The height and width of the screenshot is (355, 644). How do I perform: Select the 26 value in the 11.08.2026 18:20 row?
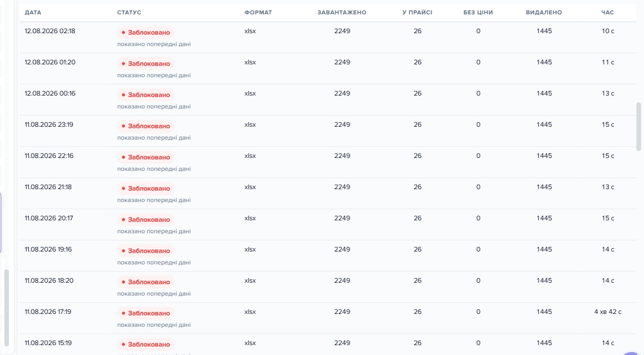point(418,281)
